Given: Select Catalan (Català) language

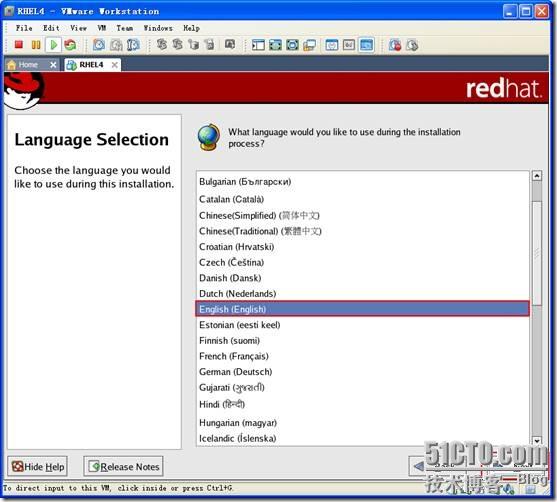Looking at the screenshot, I should tap(362, 199).
